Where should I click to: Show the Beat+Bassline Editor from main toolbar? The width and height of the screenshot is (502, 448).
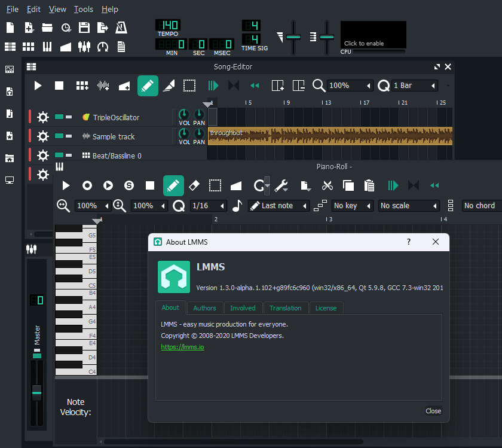coord(29,47)
